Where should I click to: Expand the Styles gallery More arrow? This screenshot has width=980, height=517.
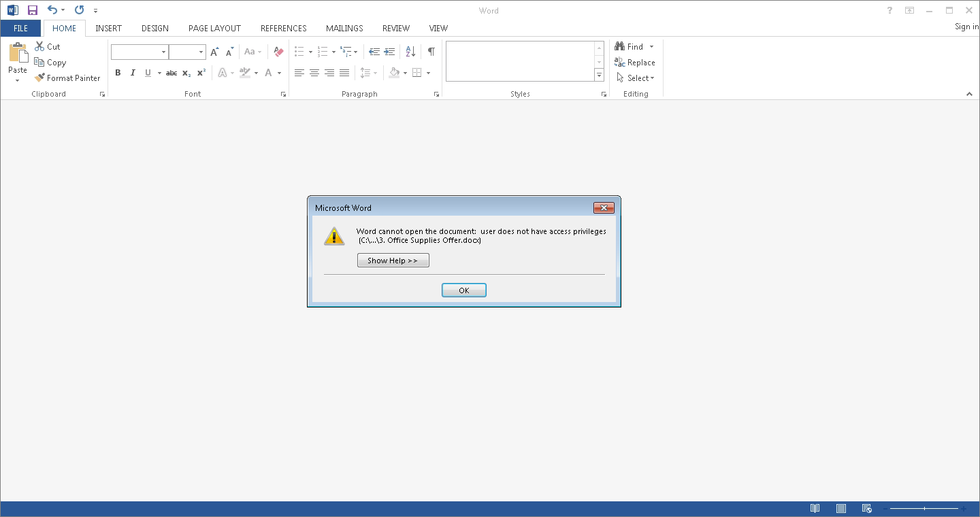pyautogui.click(x=600, y=76)
